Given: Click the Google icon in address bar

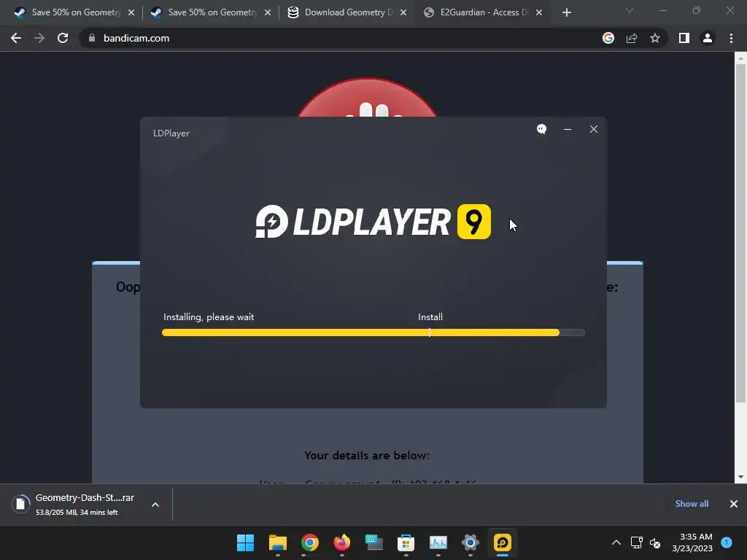Looking at the screenshot, I should coord(608,38).
